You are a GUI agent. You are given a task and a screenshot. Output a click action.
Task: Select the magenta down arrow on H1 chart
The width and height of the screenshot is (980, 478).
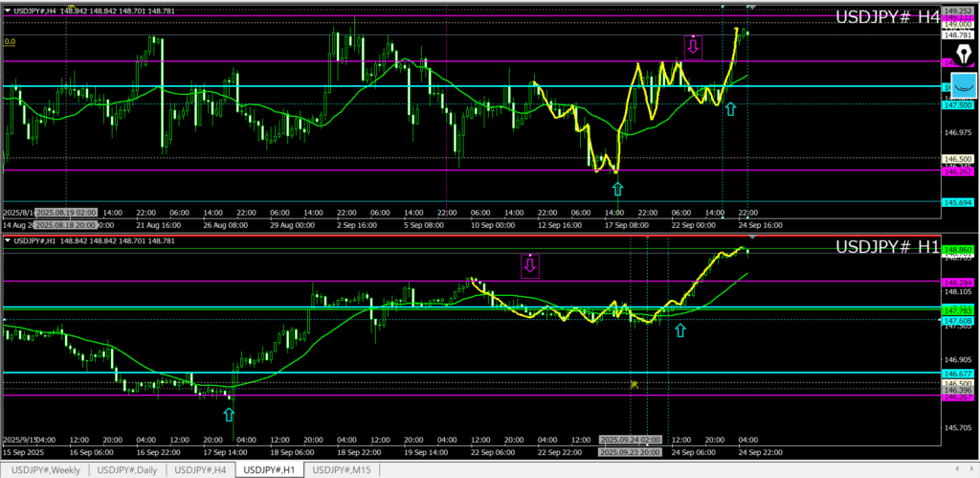click(x=529, y=264)
